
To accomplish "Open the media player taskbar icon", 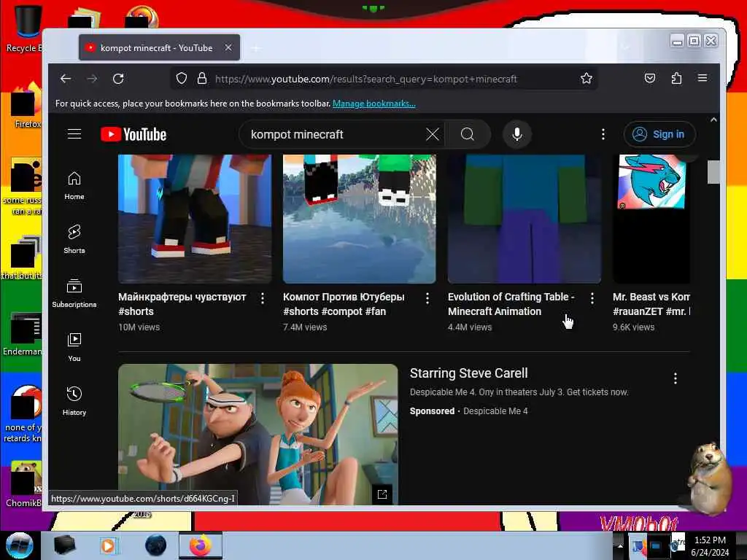I will [108, 545].
